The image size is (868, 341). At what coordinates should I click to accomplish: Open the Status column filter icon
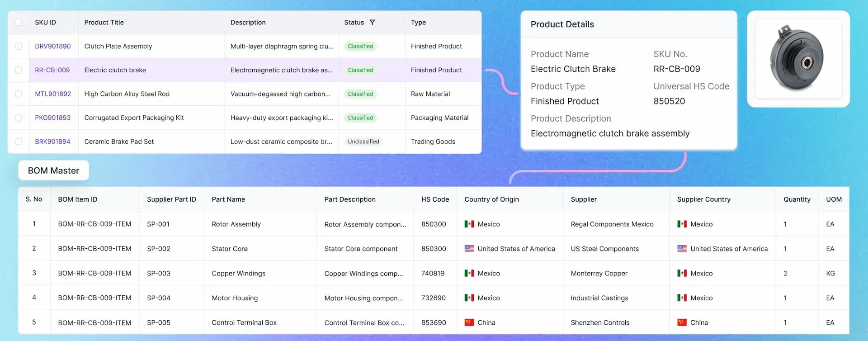372,22
